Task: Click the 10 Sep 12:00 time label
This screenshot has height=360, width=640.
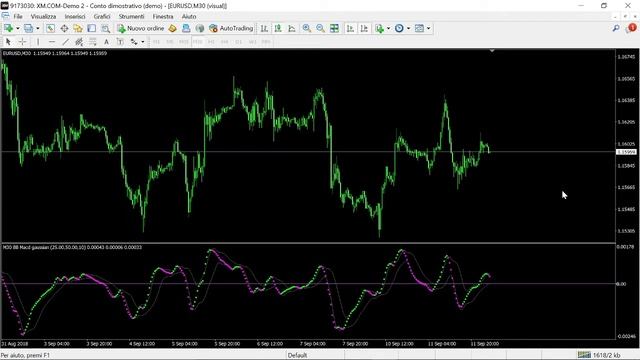Action: pyautogui.click(x=399, y=344)
